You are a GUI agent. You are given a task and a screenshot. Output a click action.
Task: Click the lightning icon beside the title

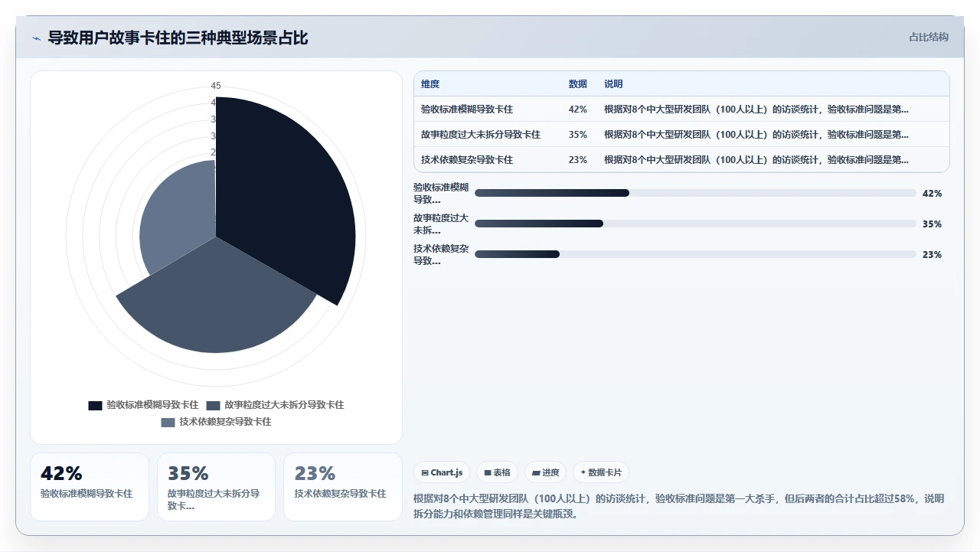coord(36,38)
